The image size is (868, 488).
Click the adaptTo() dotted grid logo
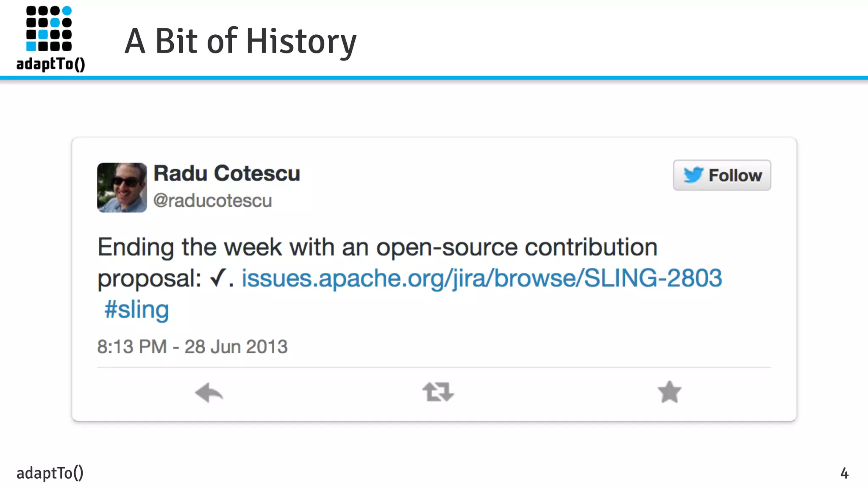point(49,29)
